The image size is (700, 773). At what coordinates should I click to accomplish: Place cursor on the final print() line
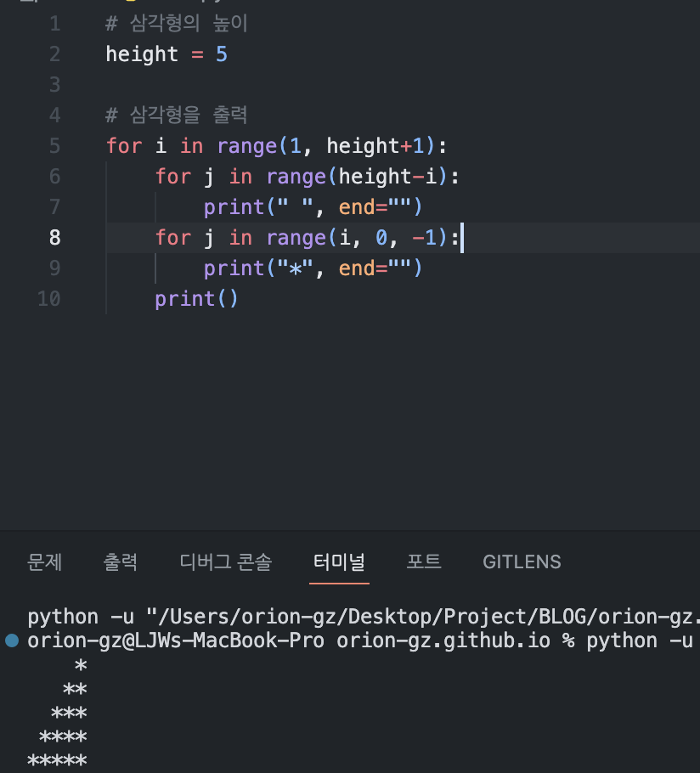pyautogui.click(x=196, y=299)
